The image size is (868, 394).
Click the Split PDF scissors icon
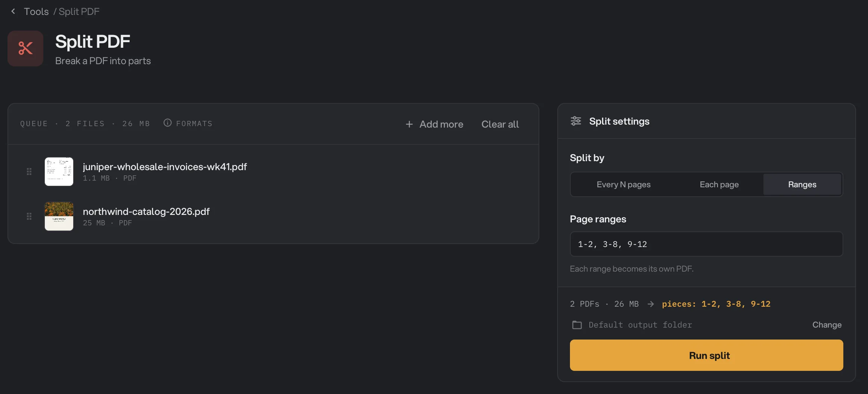25,49
